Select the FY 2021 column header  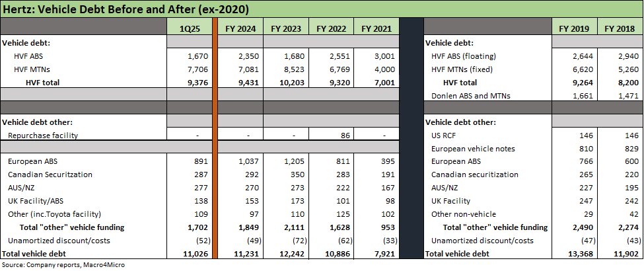click(x=376, y=29)
